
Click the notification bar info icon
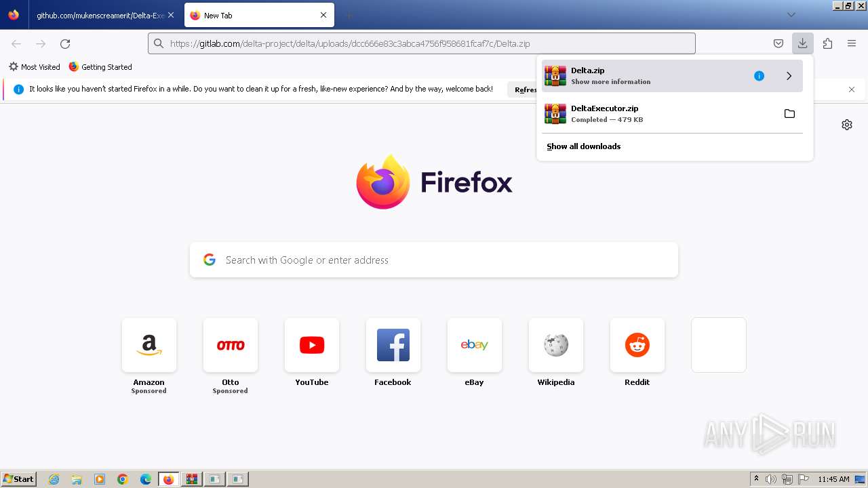19,89
